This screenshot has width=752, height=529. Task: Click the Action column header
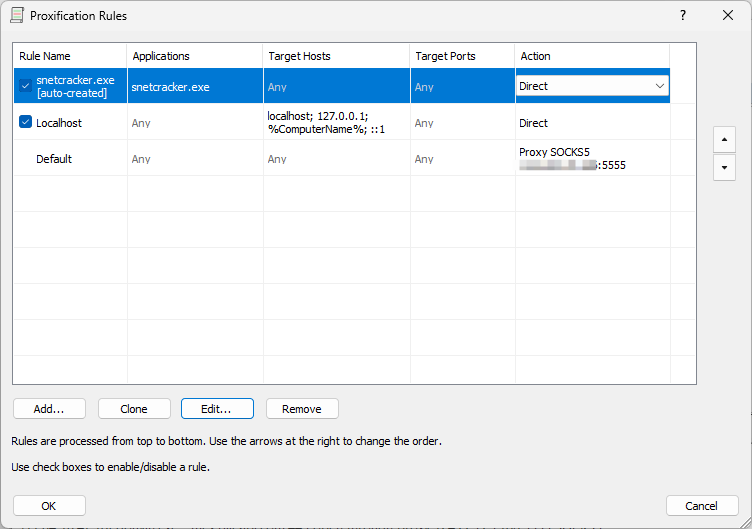[592, 56]
